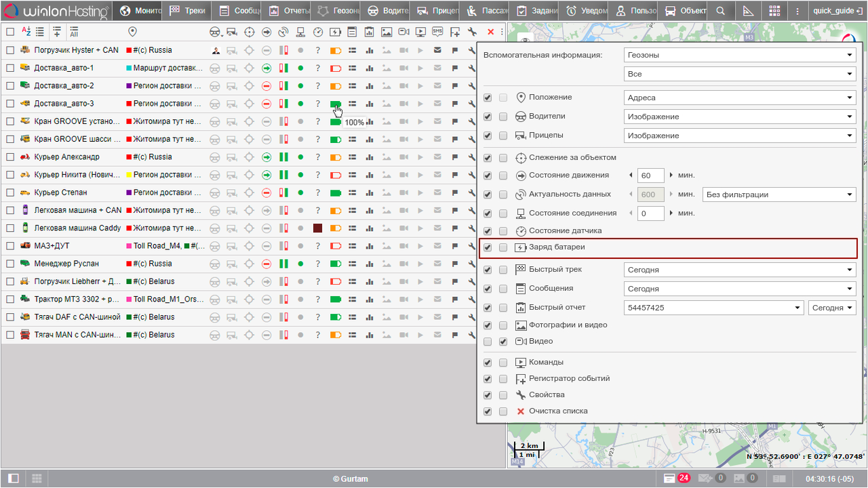Click the 100% fuel level indicator for Кран GROOVE
Screen dimensions: 868x488
[336, 122]
